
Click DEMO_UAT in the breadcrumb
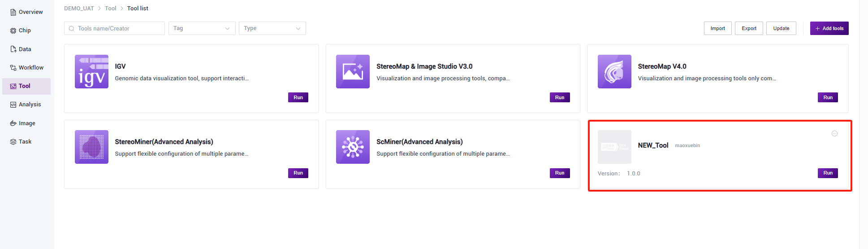click(79, 9)
